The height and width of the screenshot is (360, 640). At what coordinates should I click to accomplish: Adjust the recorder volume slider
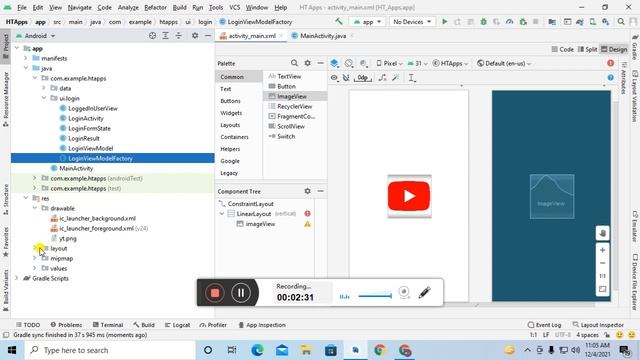pyautogui.click(x=375, y=296)
